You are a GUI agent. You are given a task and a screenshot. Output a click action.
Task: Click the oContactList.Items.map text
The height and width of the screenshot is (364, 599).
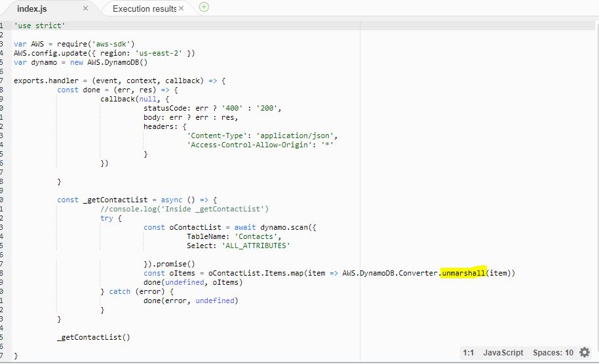(256, 273)
